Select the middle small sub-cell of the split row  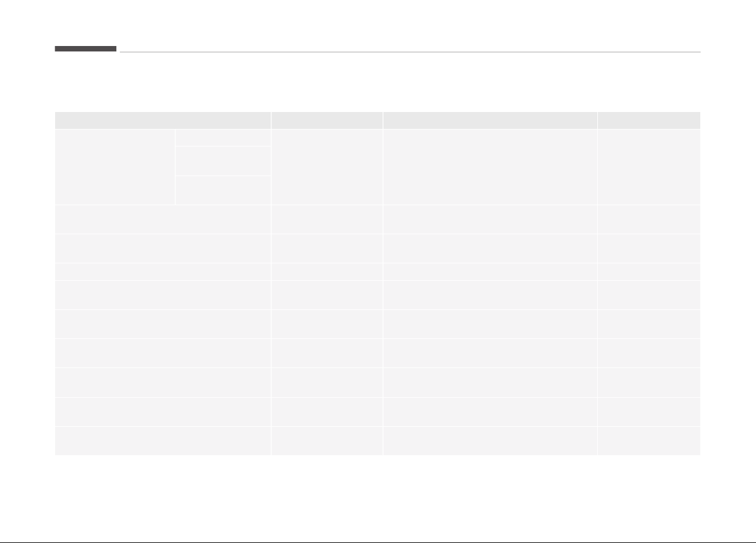click(x=223, y=160)
